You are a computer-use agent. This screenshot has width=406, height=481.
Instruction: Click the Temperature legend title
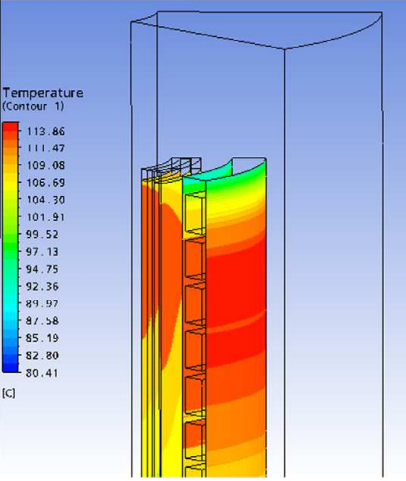coord(43,93)
